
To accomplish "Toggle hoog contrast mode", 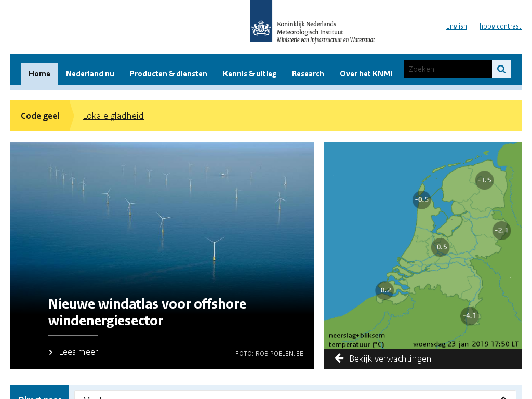I will tap(500, 26).
